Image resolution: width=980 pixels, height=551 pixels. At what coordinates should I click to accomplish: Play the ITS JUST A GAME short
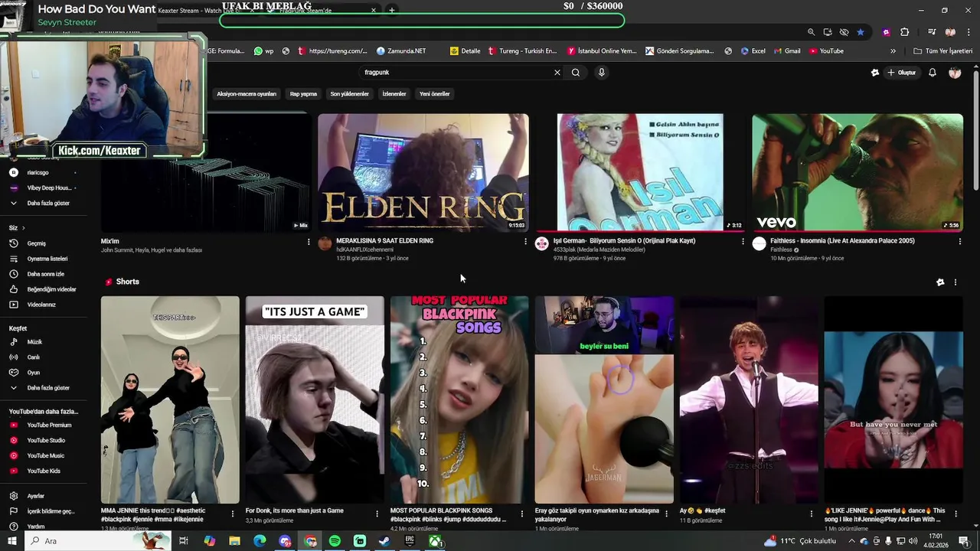click(315, 400)
